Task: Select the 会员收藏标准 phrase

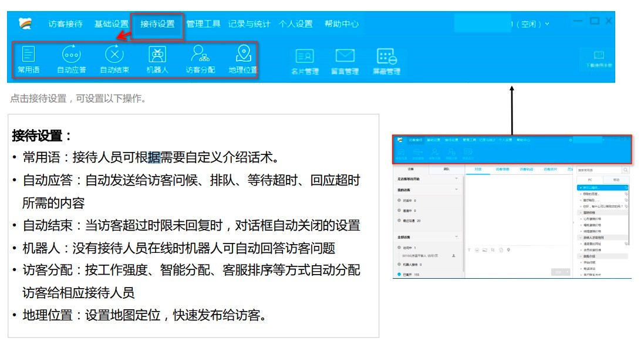Action: pos(592,250)
